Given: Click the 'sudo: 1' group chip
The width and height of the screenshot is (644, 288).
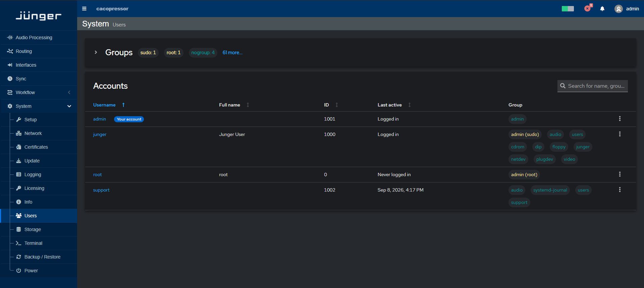Looking at the screenshot, I should pyautogui.click(x=148, y=53).
